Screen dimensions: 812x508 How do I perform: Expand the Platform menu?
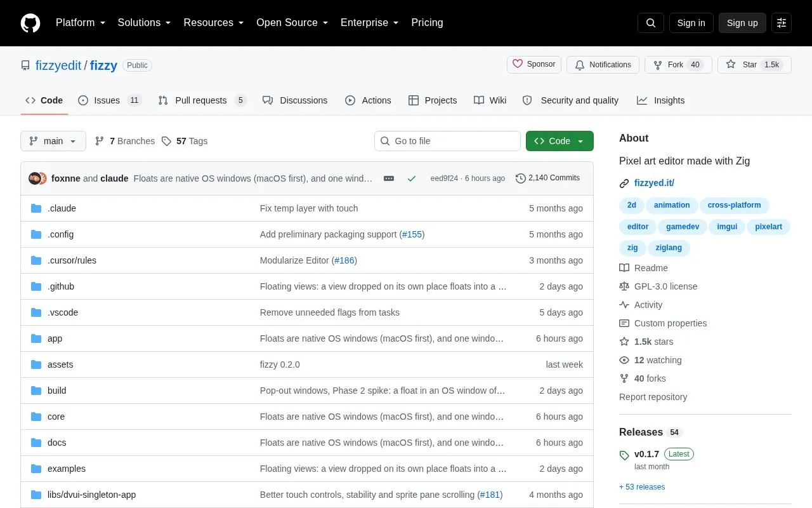pyautogui.click(x=81, y=23)
